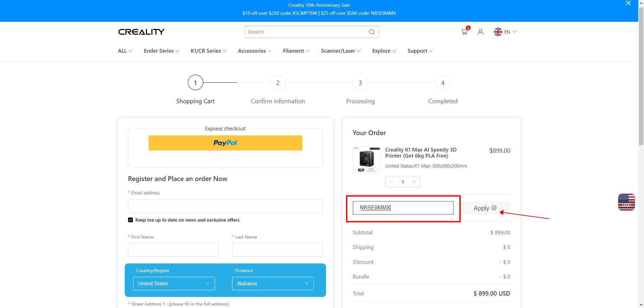Click step 3 Processing circle
Image resolution: width=644 pixels, height=308 pixels.
click(360, 82)
